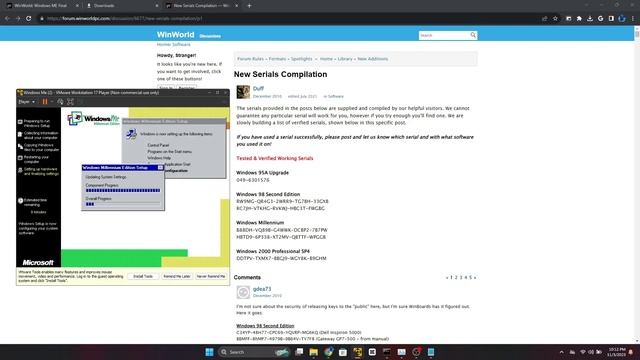Open the extensions puzzle icon
The height and width of the screenshot is (360, 640).
tap(579, 18)
